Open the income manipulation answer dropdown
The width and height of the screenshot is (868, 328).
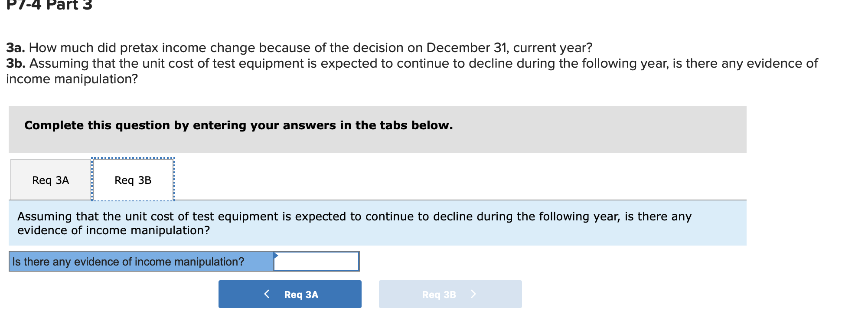[x=316, y=262]
